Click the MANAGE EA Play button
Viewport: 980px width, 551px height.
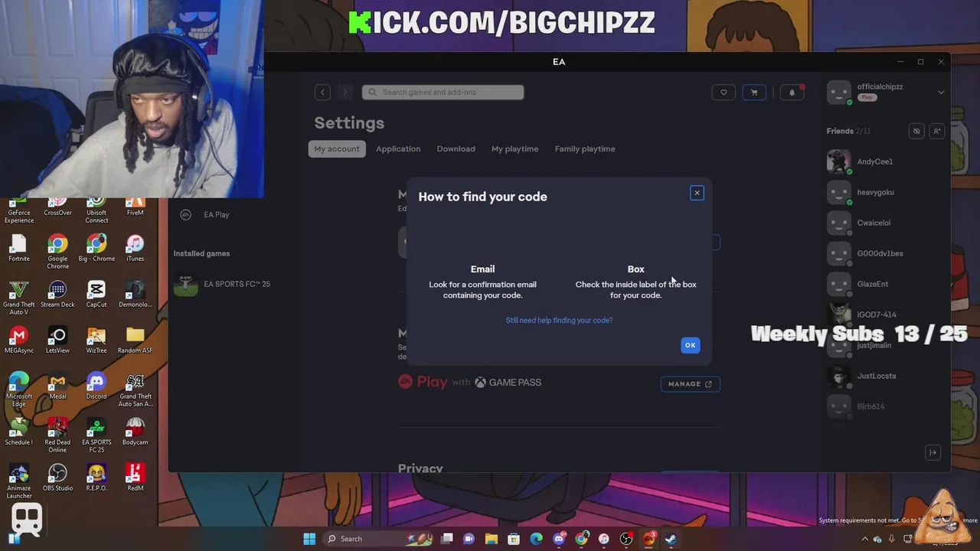click(x=690, y=383)
